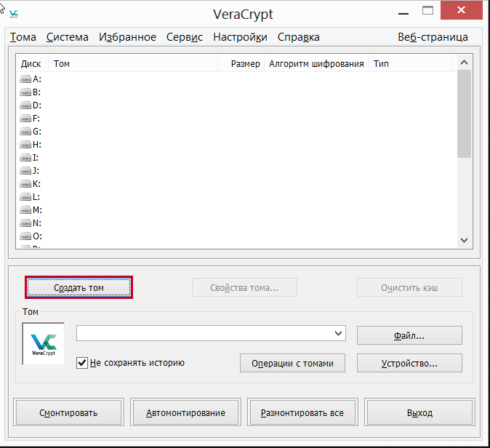Sort by Алгоритм шифрования column header
490x448 pixels.
(x=316, y=64)
